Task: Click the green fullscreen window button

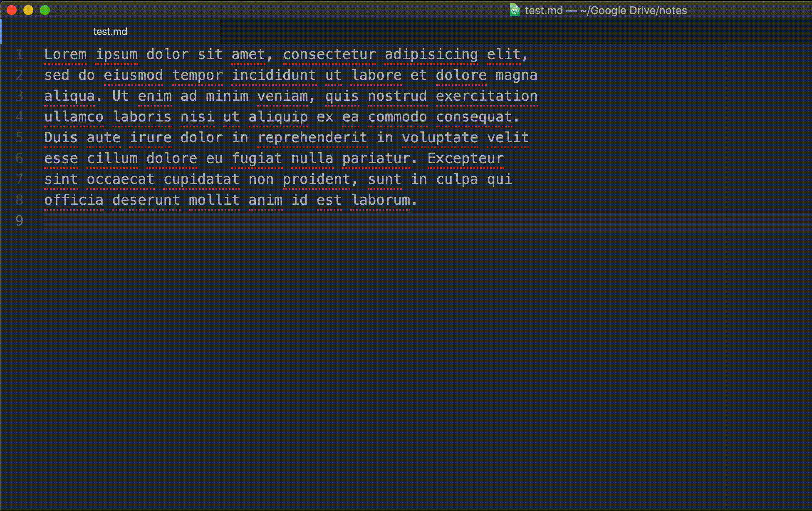Action: [45, 10]
